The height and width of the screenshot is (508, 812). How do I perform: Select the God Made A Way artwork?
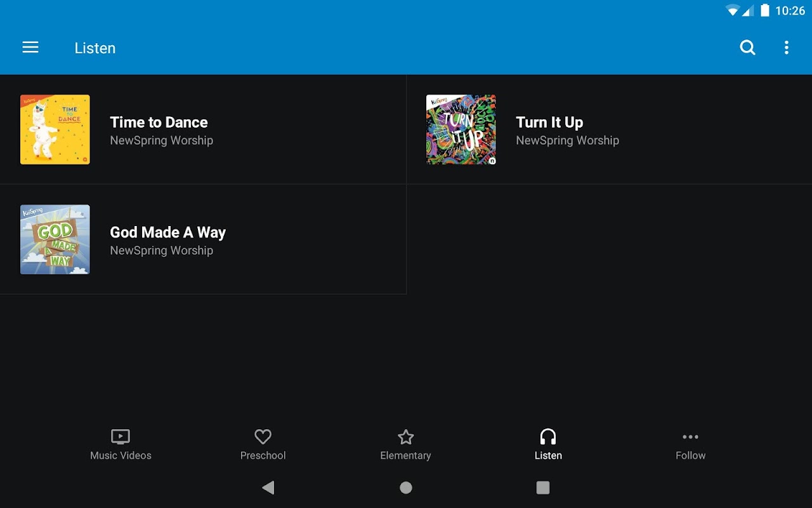click(55, 239)
